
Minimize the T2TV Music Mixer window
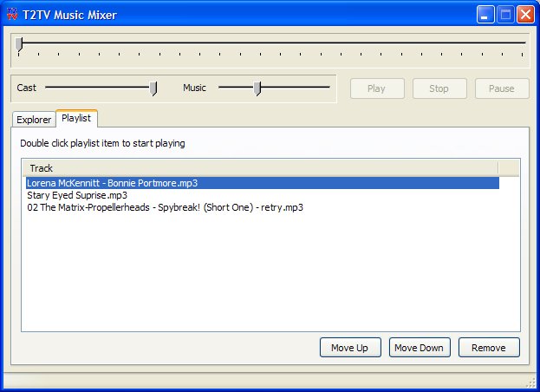(x=486, y=15)
